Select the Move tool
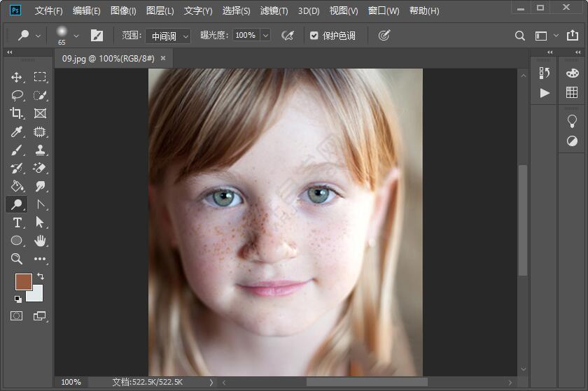This screenshot has width=588, height=391. click(x=17, y=77)
